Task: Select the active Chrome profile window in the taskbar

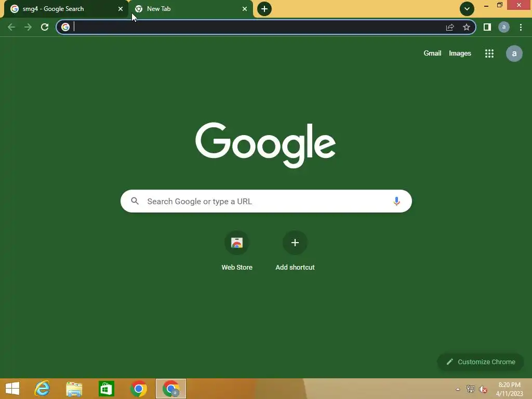Action: point(171,389)
